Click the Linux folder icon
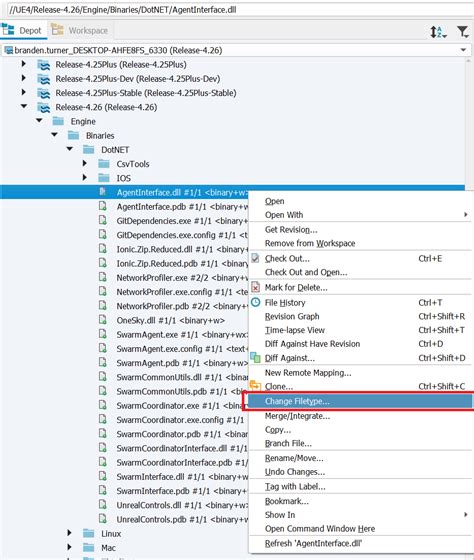This screenshot has width=474, height=560. [x=89, y=534]
